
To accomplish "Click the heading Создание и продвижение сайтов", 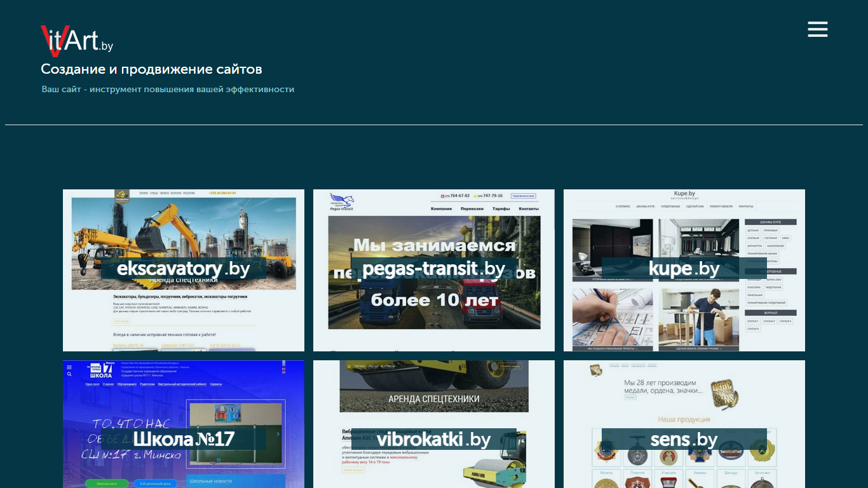I will tap(151, 69).
